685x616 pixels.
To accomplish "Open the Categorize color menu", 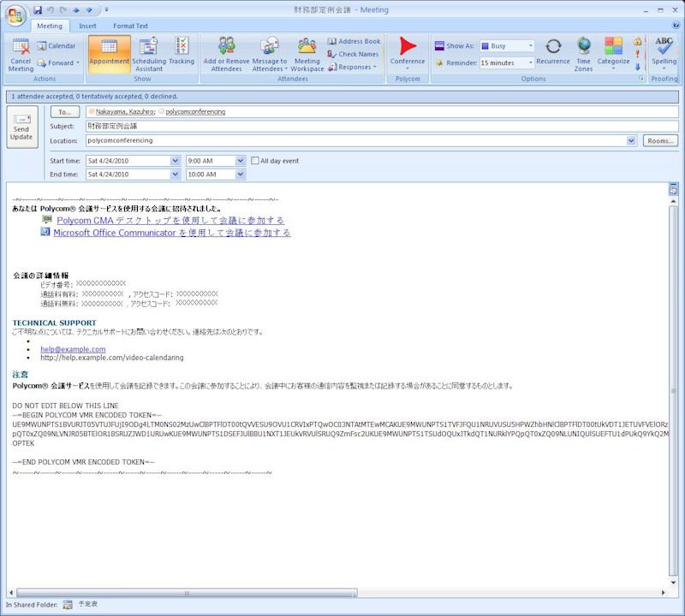I will [613, 54].
